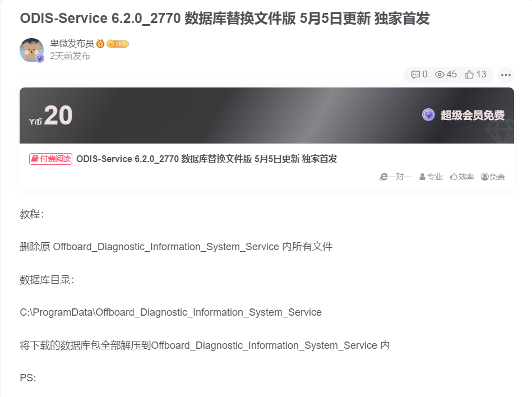Click the PS: text line

[x=28, y=378]
